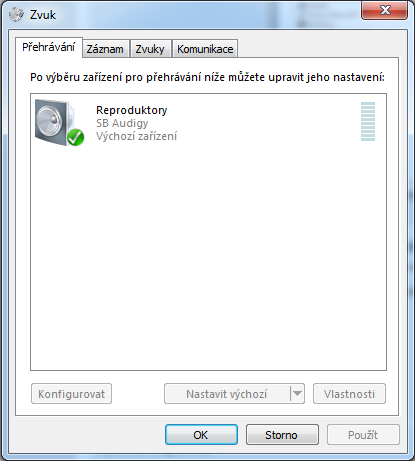
Task: Click the green default-device checkmark badge
Action: (75, 137)
